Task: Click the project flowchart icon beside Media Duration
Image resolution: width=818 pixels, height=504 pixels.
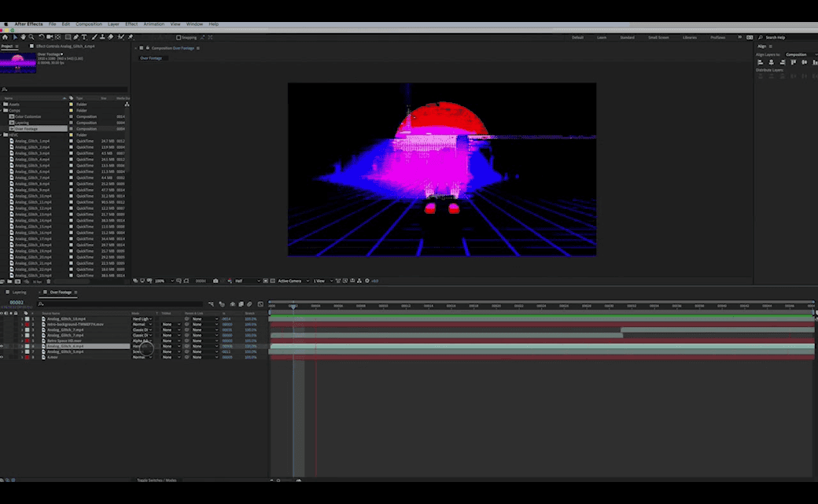Action: click(127, 105)
